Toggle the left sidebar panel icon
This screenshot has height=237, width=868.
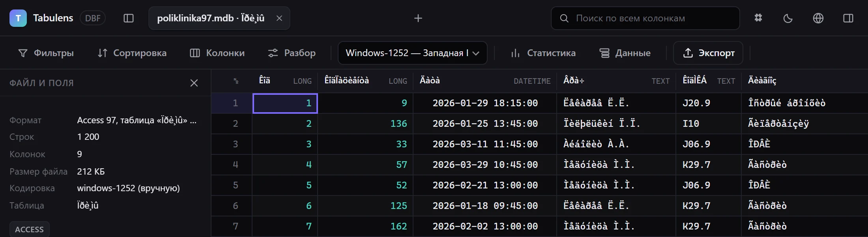(x=129, y=18)
